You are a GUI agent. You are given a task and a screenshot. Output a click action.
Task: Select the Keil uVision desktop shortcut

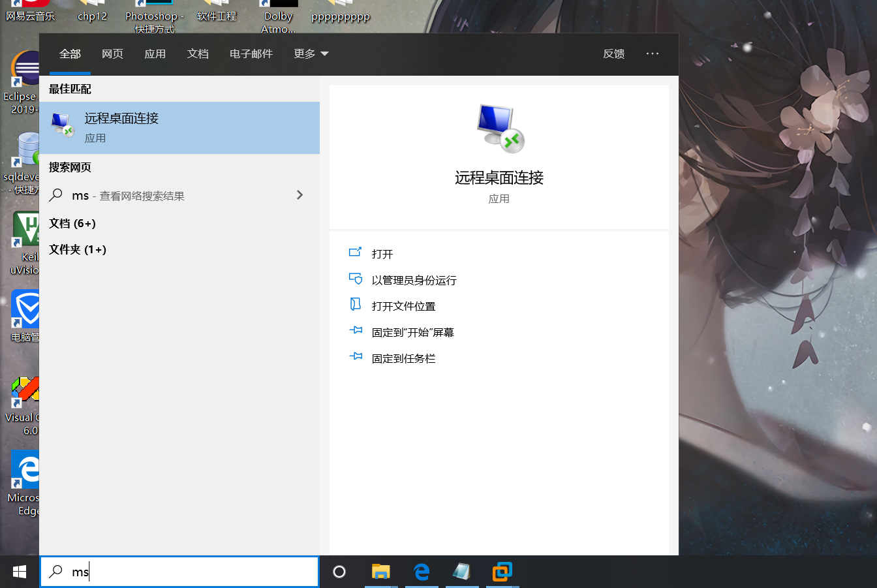coord(26,243)
